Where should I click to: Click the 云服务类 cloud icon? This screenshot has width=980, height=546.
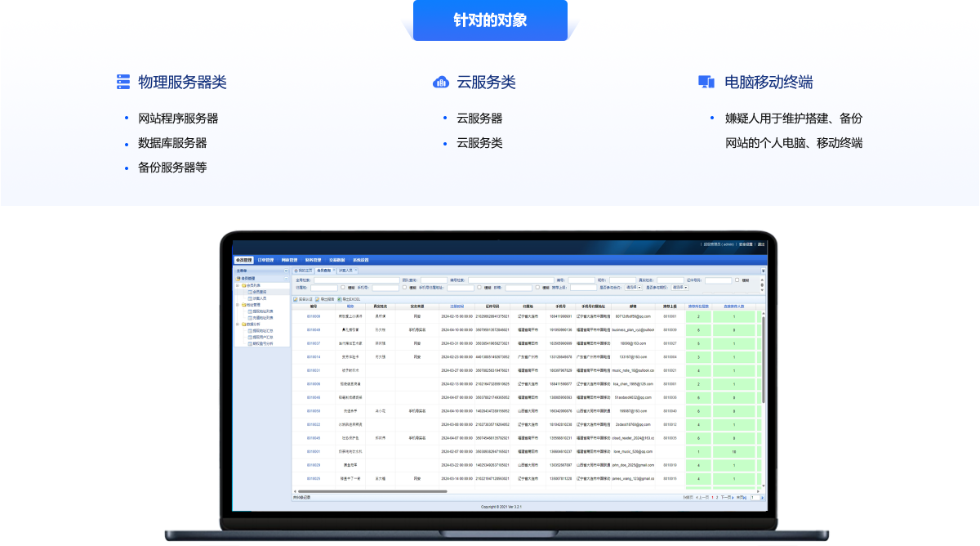pyautogui.click(x=442, y=82)
